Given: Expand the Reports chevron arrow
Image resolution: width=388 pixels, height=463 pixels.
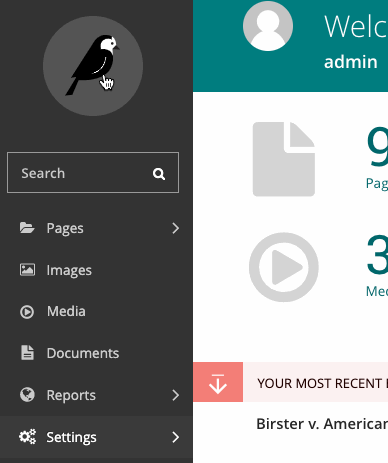Looking at the screenshot, I should [175, 395].
